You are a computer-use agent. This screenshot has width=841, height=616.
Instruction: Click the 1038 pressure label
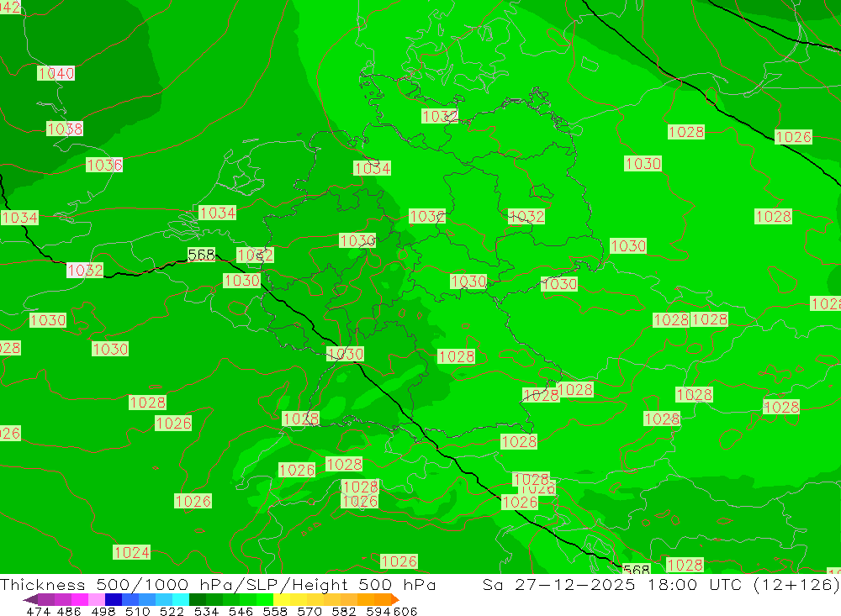pyautogui.click(x=65, y=129)
